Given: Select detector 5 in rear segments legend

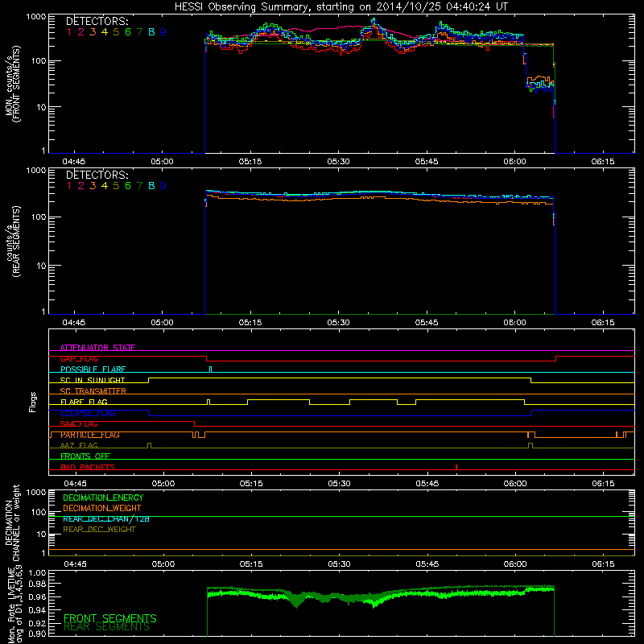Looking at the screenshot, I should tap(116, 186).
